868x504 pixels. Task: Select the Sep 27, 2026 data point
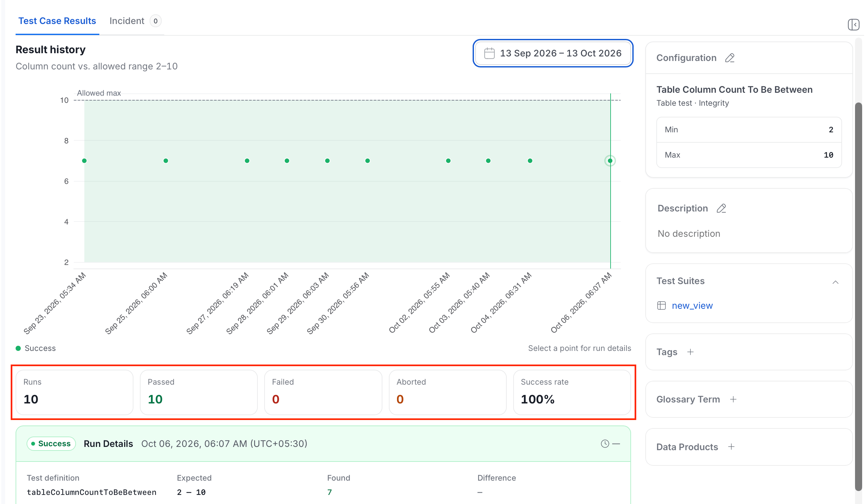tap(247, 161)
